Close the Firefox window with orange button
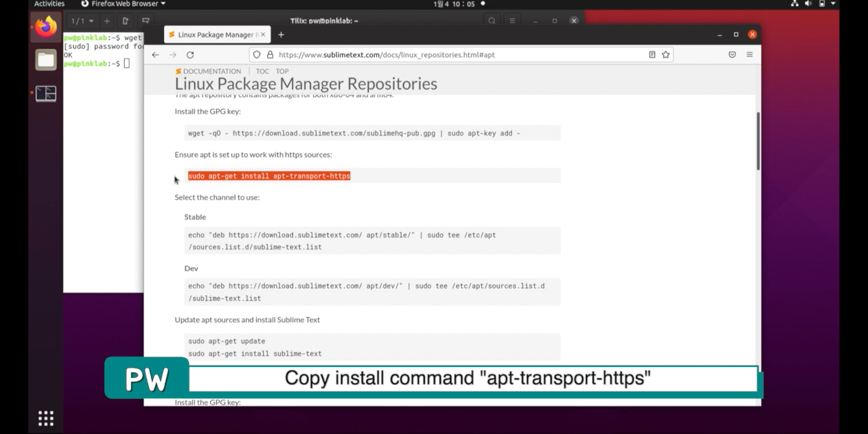 (x=752, y=35)
